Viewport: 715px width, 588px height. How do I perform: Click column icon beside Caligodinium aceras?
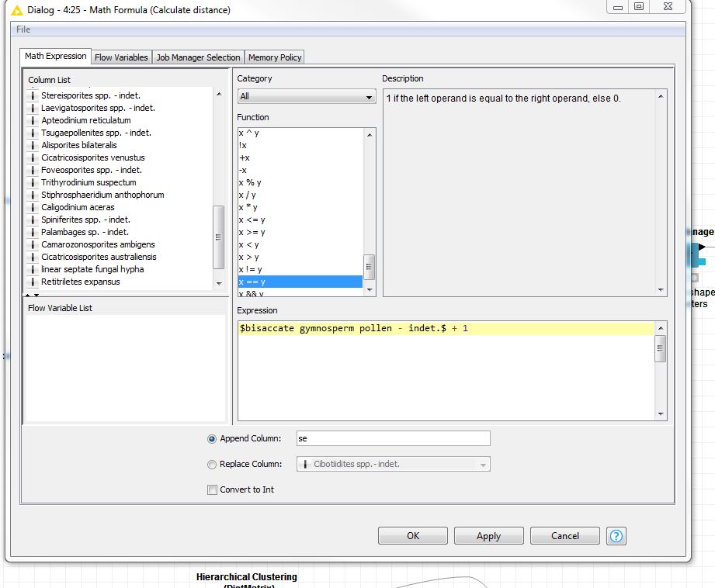(33, 207)
